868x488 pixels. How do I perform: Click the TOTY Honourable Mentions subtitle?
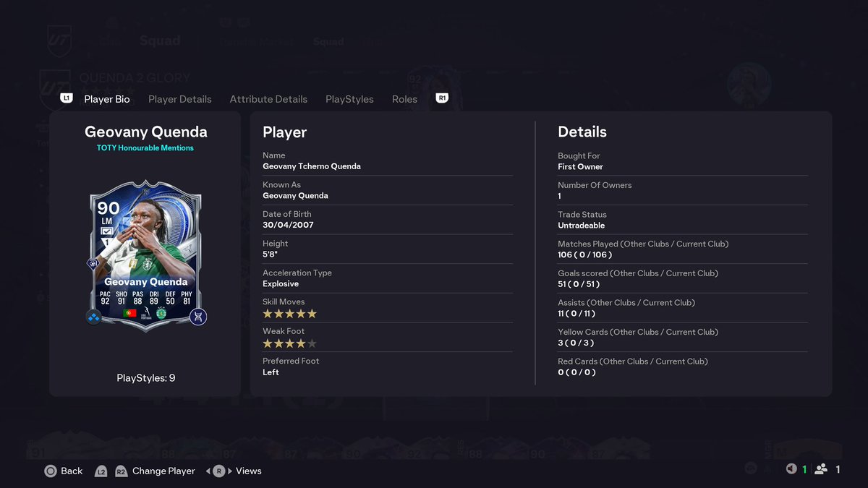tap(145, 148)
